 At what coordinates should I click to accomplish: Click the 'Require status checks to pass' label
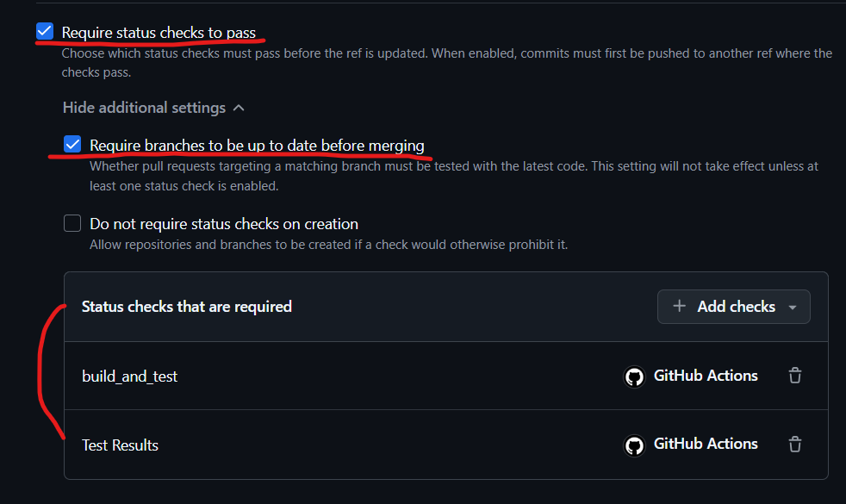pyautogui.click(x=159, y=33)
